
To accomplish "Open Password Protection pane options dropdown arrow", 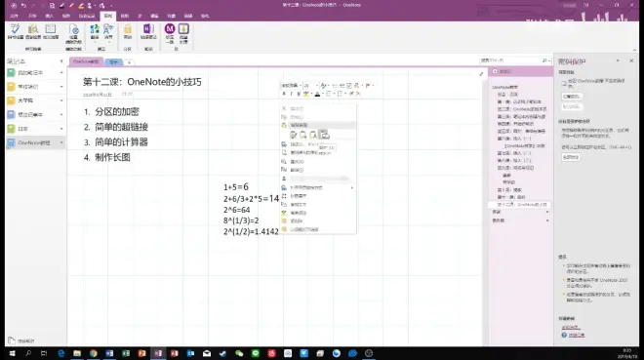I will point(618,60).
